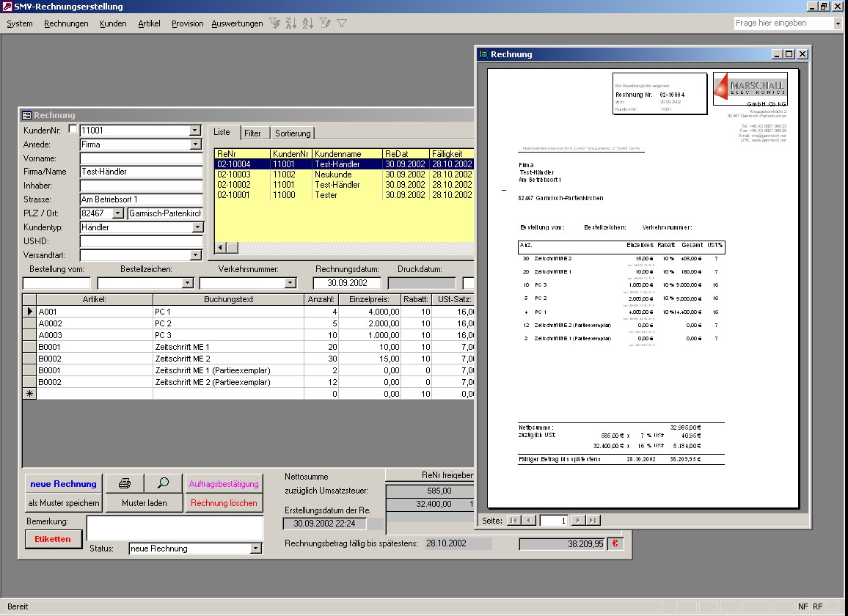Open the PLZ dropdown arrow
Viewport: 848px width, 616px height.
[118, 213]
